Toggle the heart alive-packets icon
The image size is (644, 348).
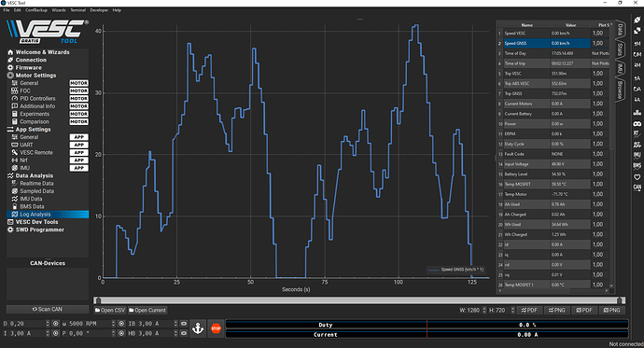637,177
